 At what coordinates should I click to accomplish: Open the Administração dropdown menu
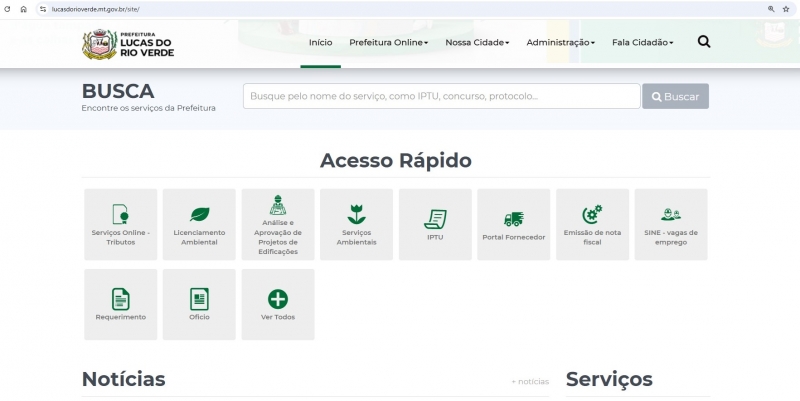point(560,43)
